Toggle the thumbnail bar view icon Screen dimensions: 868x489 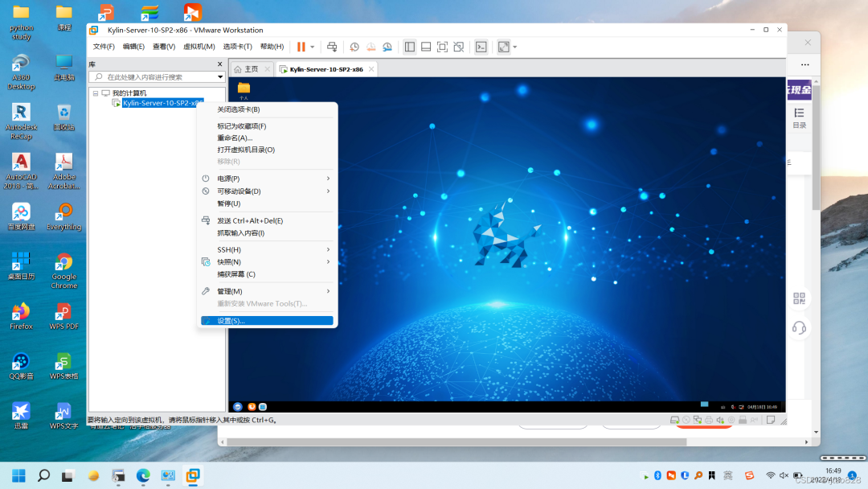click(426, 47)
